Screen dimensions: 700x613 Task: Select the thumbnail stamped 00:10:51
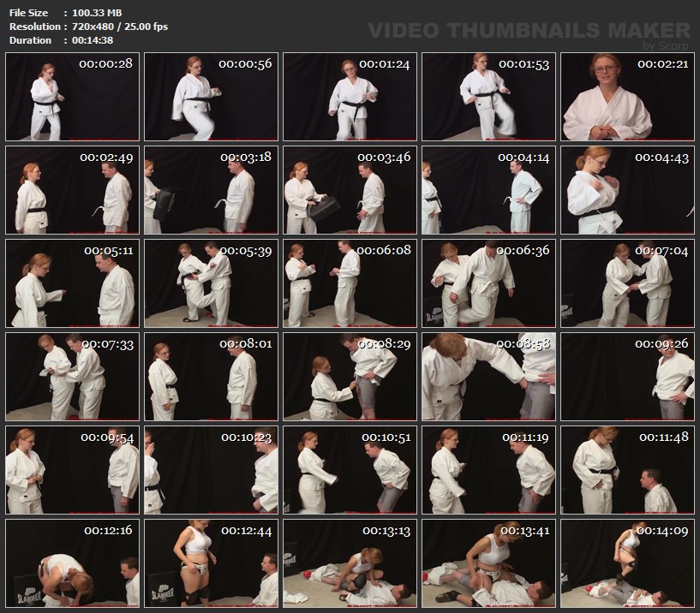tap(350, 470)
